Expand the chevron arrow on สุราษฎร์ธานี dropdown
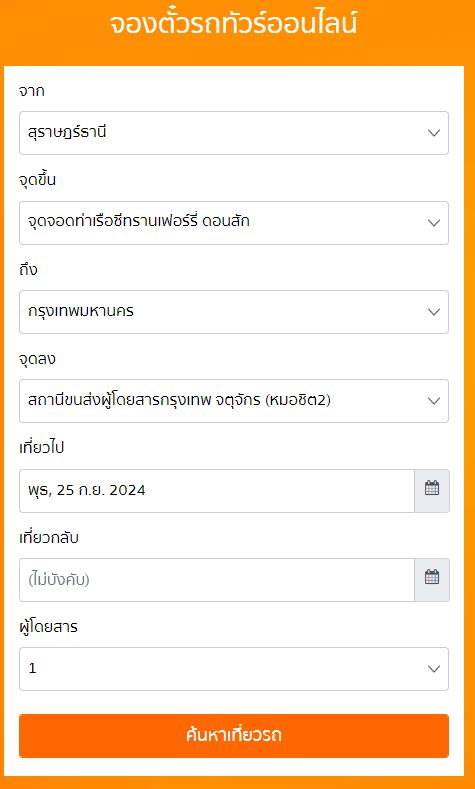475x789 pixels. pos(434,133)
